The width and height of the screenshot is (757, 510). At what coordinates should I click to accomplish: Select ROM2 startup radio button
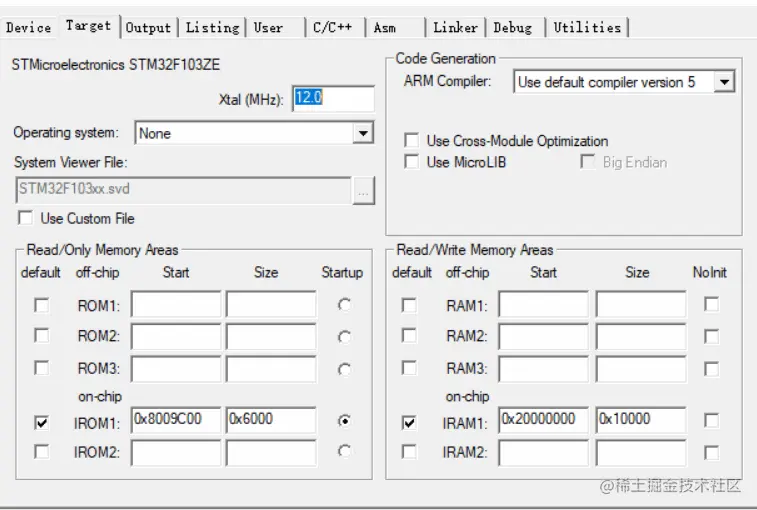[x=344, y=336]
